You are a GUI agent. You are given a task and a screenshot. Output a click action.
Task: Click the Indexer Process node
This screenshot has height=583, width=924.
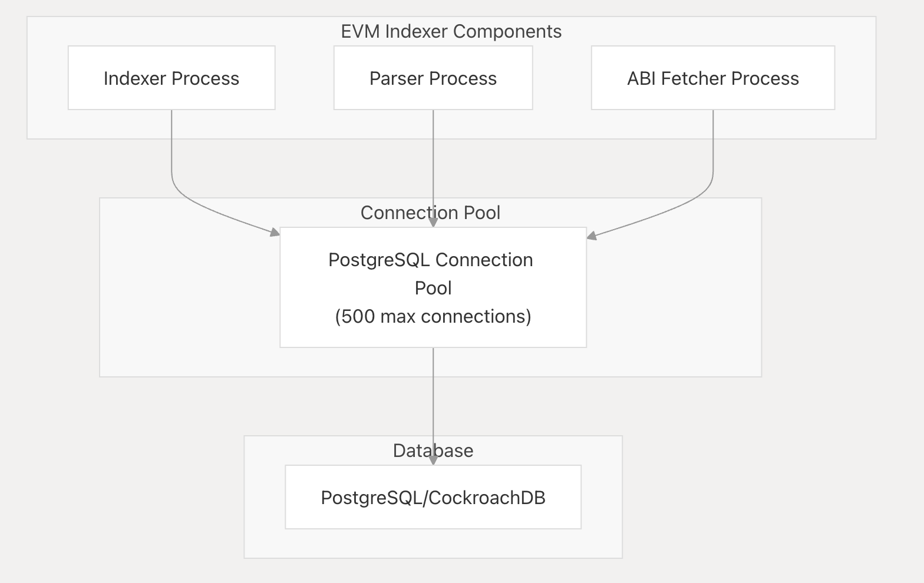click(x=171, y=78)
